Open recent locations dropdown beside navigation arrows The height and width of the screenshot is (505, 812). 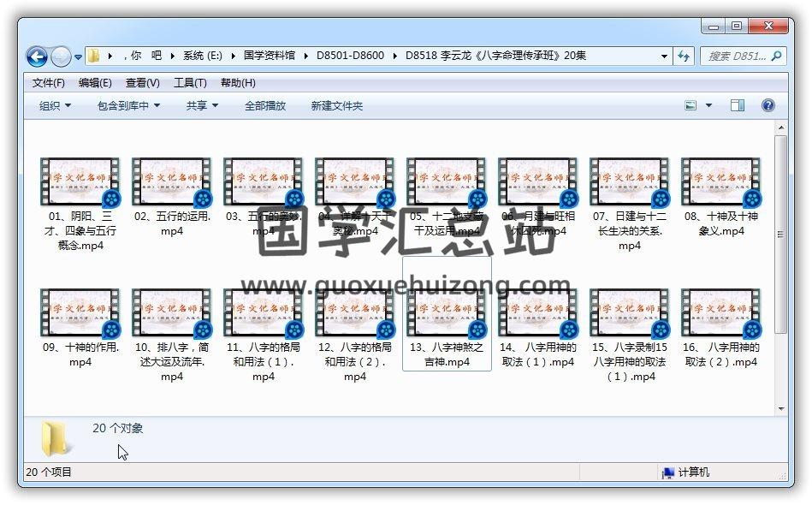[x=78, y=57]
